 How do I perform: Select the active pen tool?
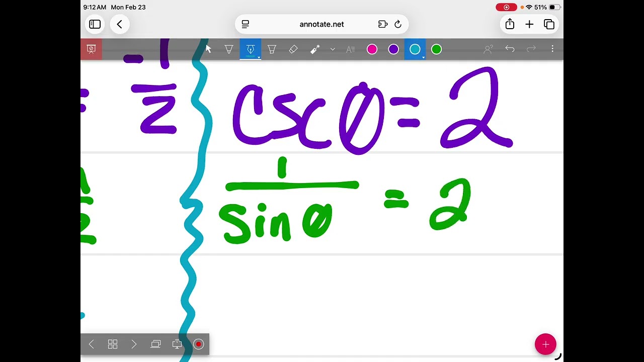click(250, 49)
